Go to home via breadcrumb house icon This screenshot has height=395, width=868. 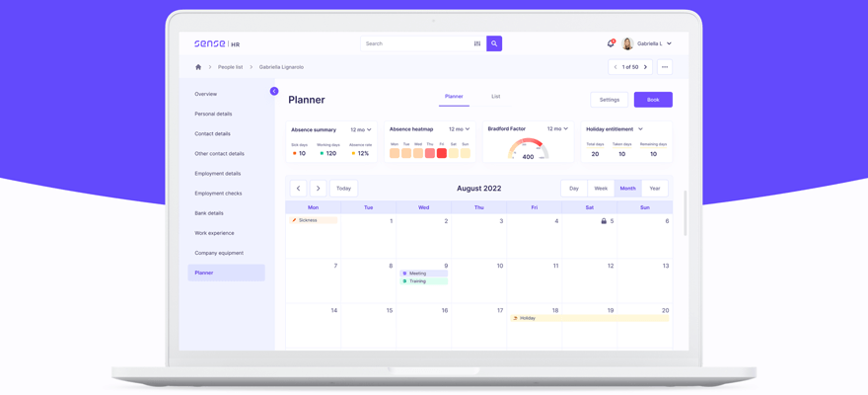click(198, 67)
